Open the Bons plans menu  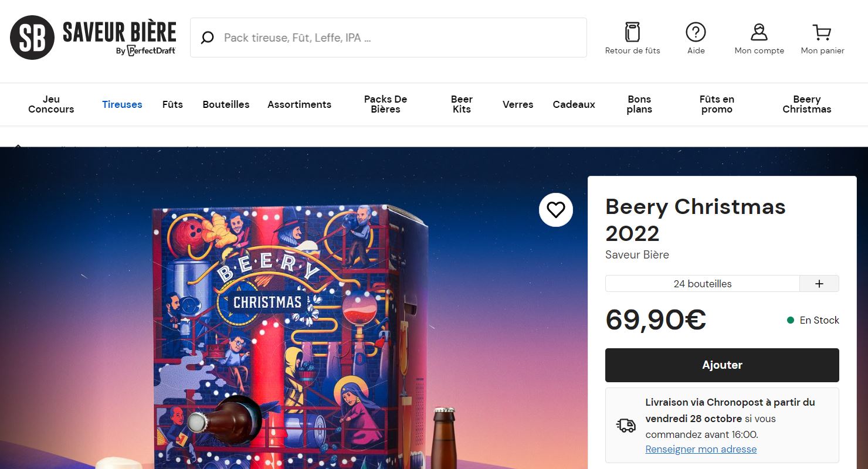tap(639, 104)
